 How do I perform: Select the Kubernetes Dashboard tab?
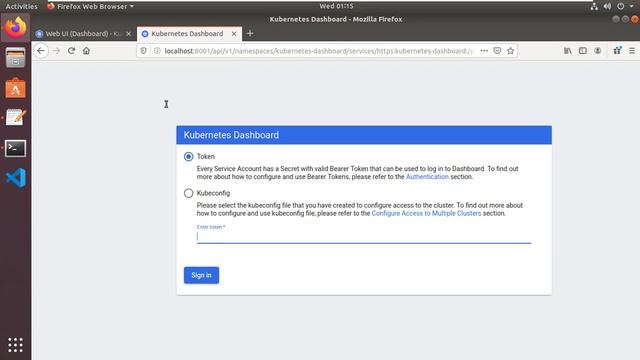189,34
